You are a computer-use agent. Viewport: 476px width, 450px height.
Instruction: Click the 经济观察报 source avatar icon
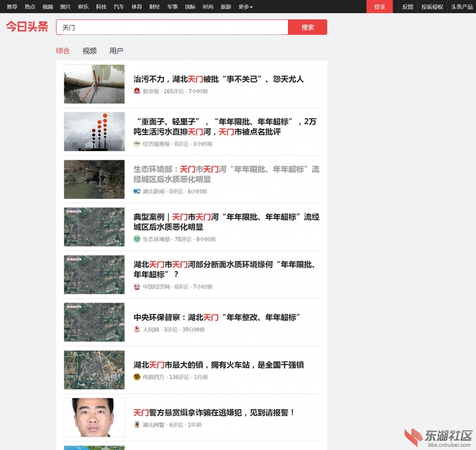point(137,144)
